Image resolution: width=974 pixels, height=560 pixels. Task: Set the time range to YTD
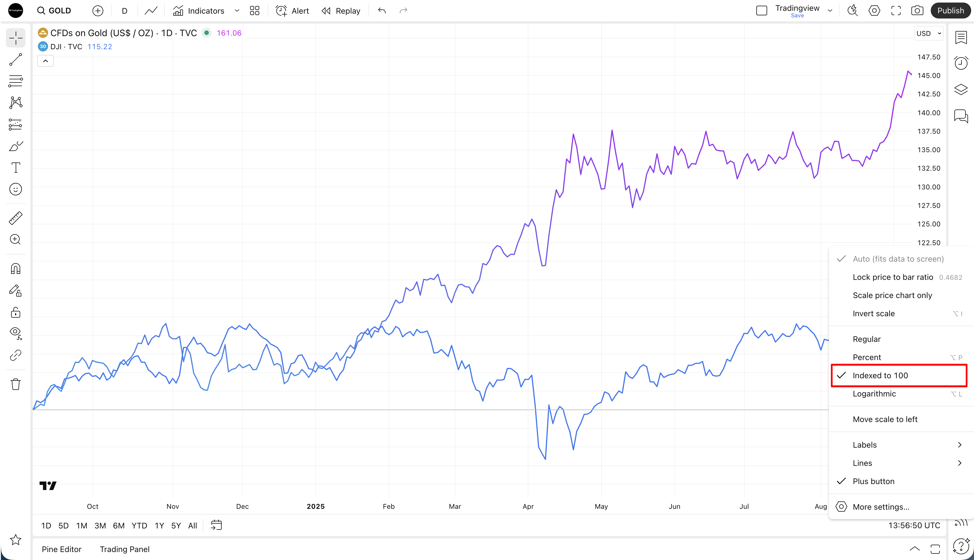(x=139, y=525)
